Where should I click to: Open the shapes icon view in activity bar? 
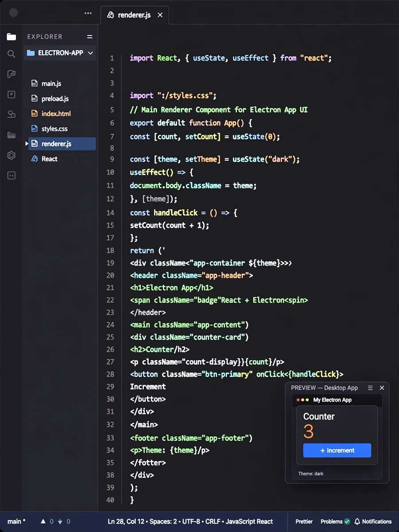pos(12,115)
